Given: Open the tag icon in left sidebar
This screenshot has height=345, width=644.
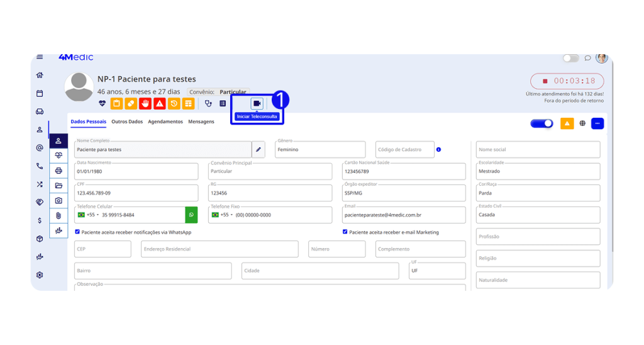Looking at the screenshot, I should tap(40, 202).
